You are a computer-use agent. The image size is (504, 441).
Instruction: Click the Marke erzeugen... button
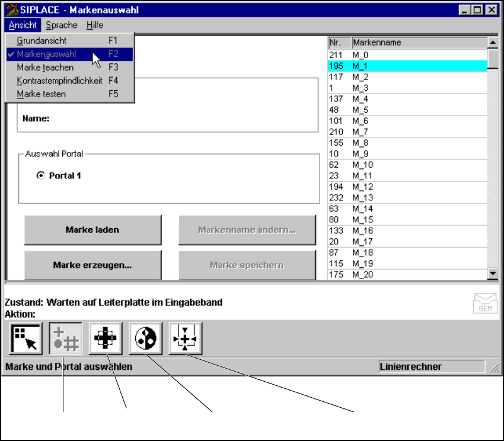[x=92, y=265]
